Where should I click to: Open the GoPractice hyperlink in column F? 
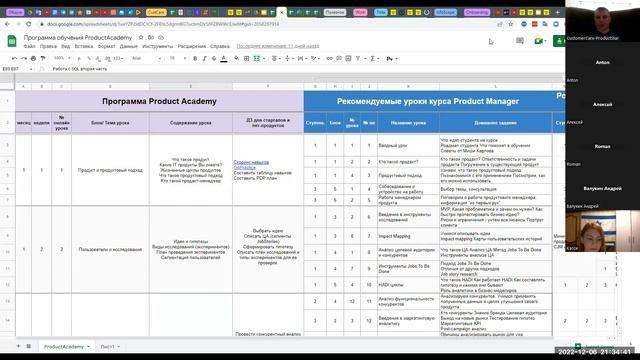pos(244,167)
